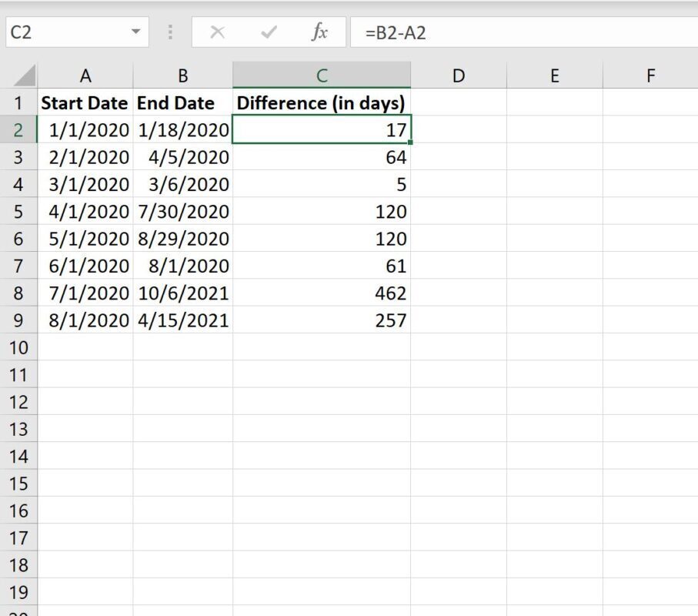Viewport: 698px width, 616px height.
Task: Select cell with End Date 10/6/2021
Action: 183,293
